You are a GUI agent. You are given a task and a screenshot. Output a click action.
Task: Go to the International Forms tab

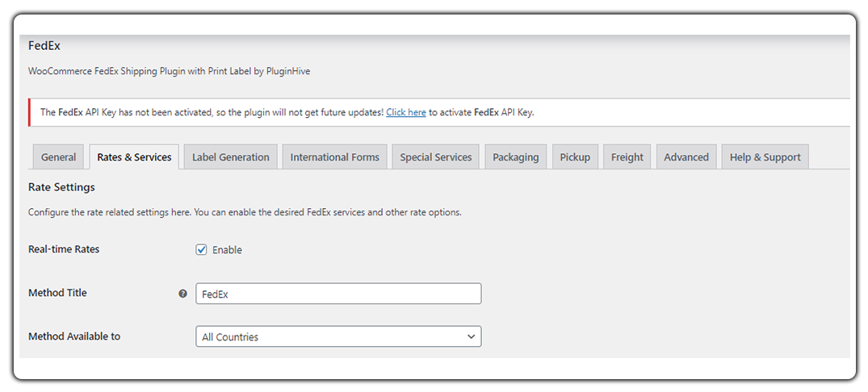point(335,157)
